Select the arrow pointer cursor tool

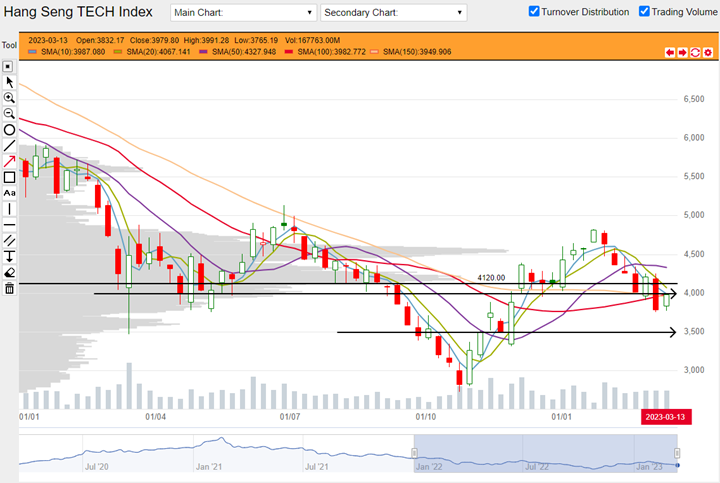tap(9, 83)
